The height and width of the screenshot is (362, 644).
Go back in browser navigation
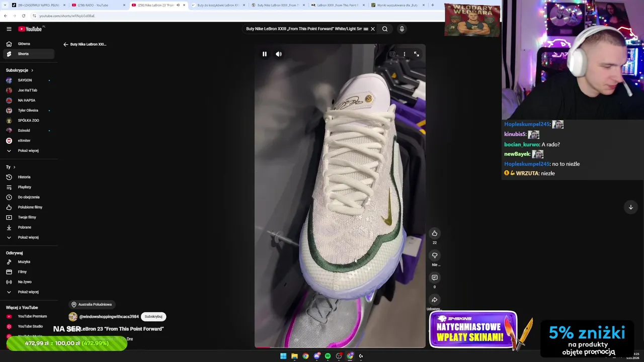(6, 16)
